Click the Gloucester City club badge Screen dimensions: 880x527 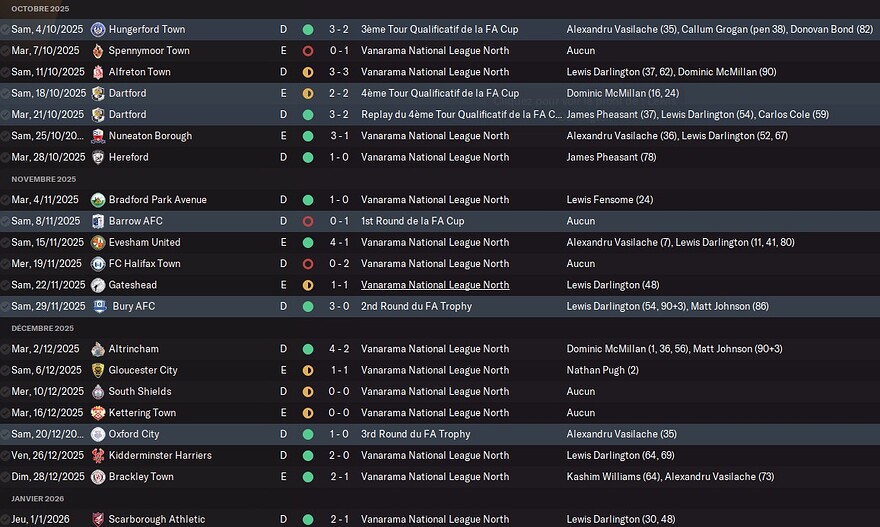[97, 370]
